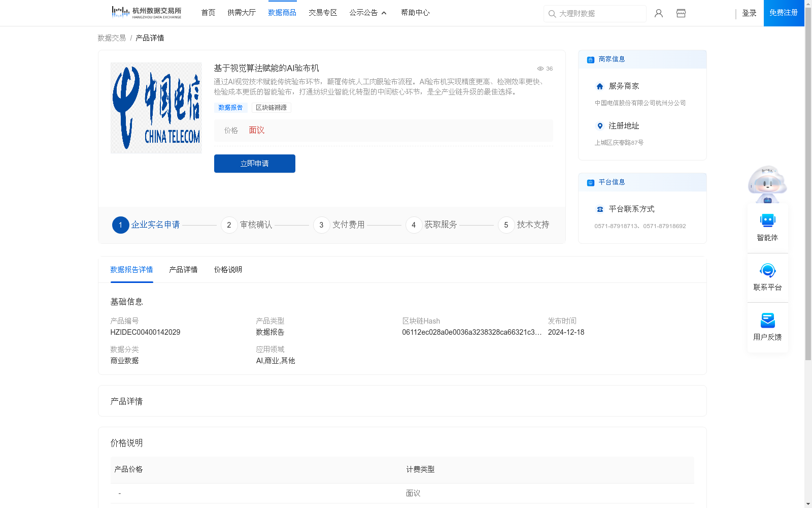Click AI,商业,其他 application field value
The height and width of the screenshot is (508, 812).
click(x=276, y=361)
